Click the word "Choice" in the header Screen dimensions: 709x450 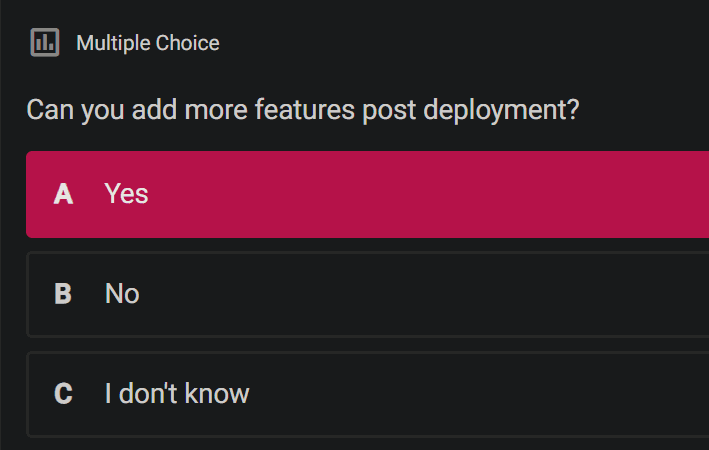188,43
